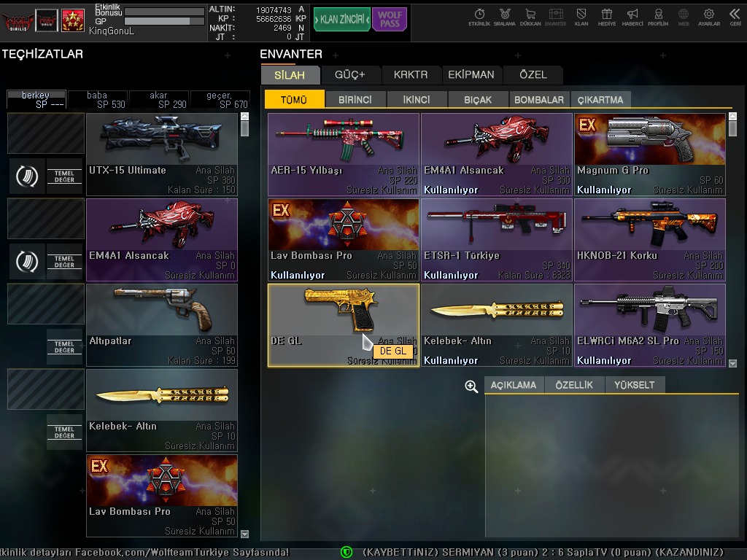Click equipped Lav Bombası Pro card in TEÇHİZATLAR
The width and height of the screenshot is (747, 560).
(x=162, y=496)
